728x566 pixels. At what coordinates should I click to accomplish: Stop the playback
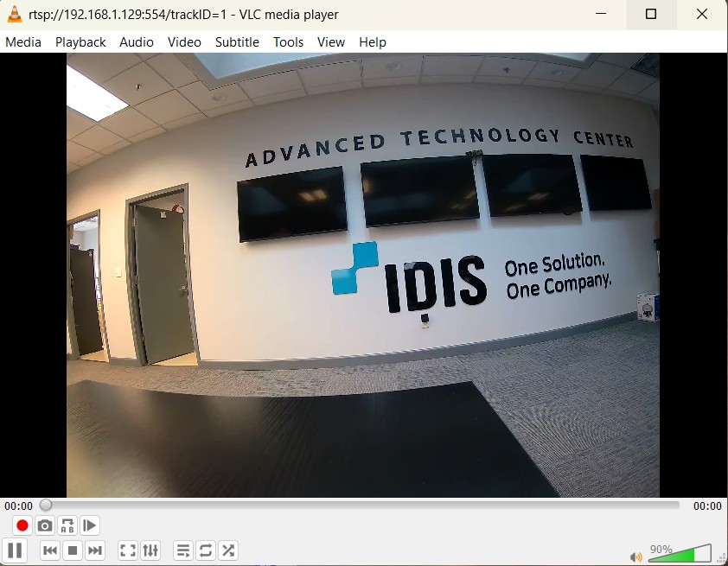[x=73, y=550]
